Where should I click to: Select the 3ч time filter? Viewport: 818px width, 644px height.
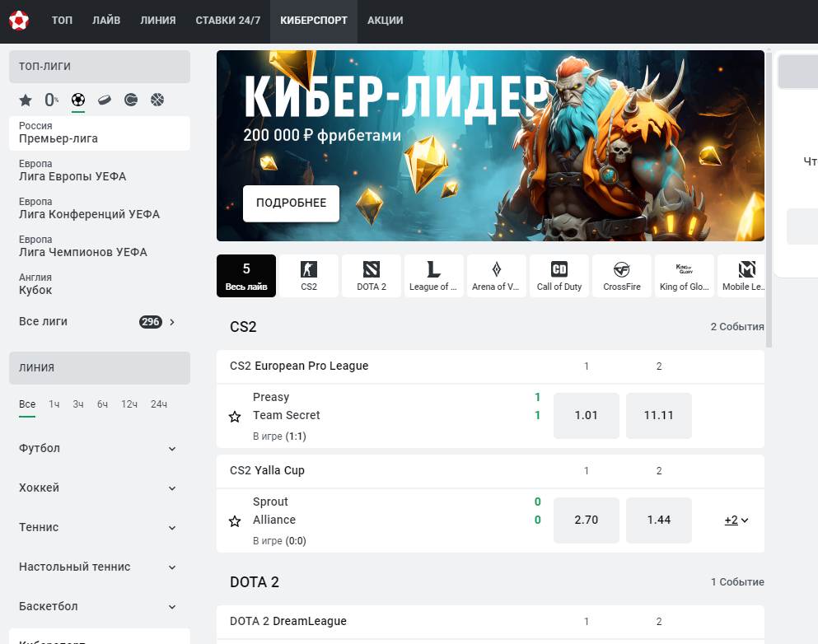tap(78, 404)
